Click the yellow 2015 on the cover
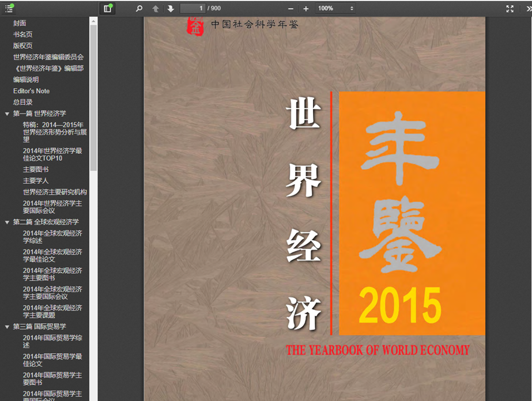 [x=400, y=305]
